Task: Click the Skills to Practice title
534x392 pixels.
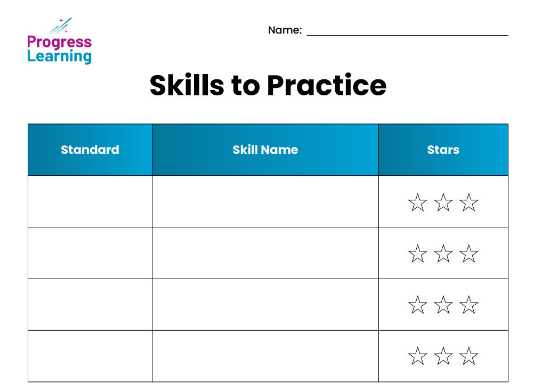Action: click(268, 85)
